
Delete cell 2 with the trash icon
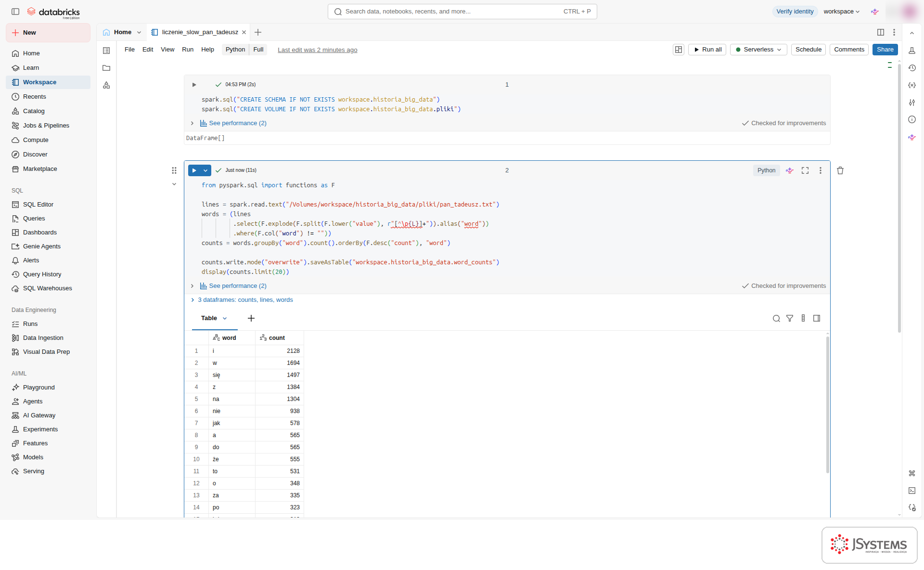point(840,170)
